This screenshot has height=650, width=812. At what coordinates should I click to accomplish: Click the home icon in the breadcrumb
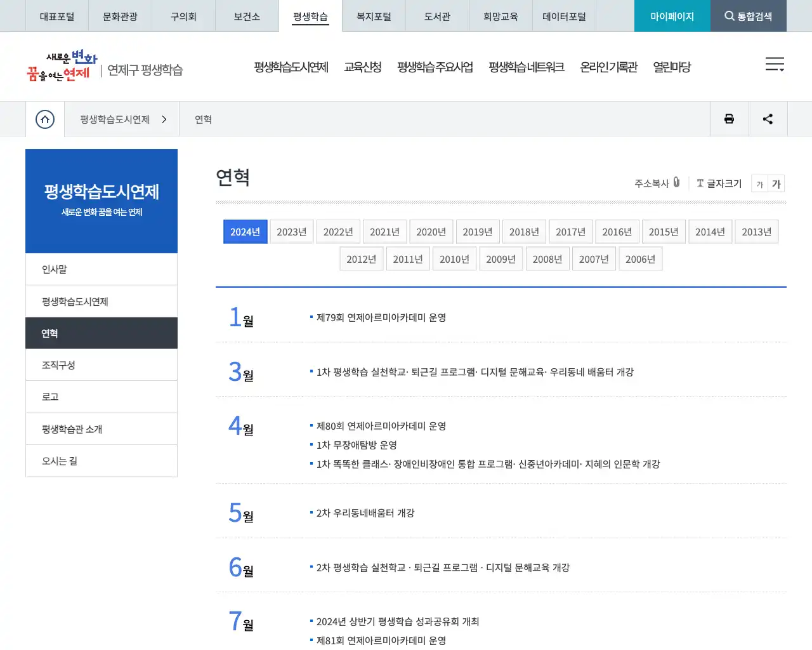(x=44, y=119)
